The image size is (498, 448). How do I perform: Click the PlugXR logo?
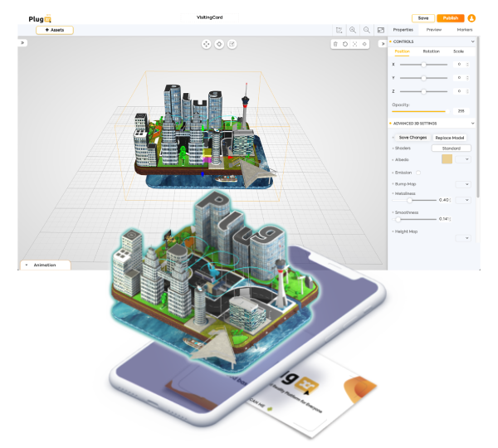tap(40, 19)
